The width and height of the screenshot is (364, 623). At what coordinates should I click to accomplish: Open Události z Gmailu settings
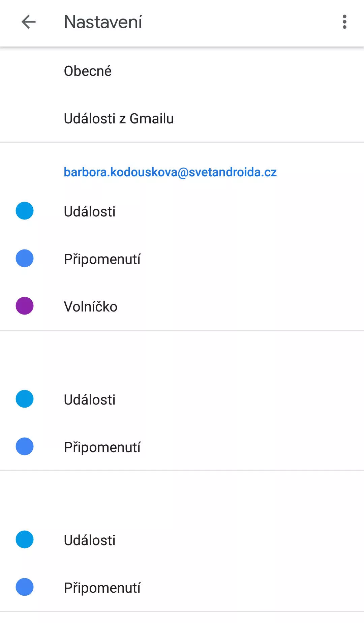(119, 119)
